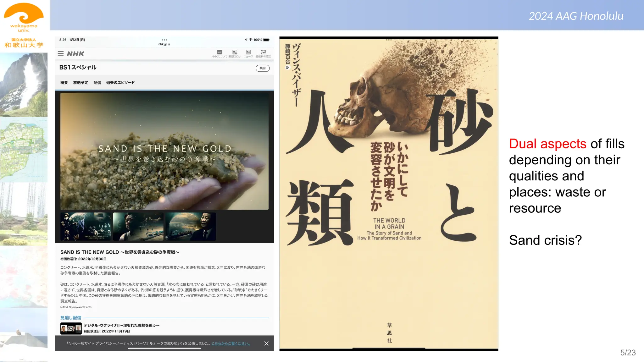644x362 pixels.
Task: Open the thumbnail showing the man in a suit
Action: coord(191,227)
